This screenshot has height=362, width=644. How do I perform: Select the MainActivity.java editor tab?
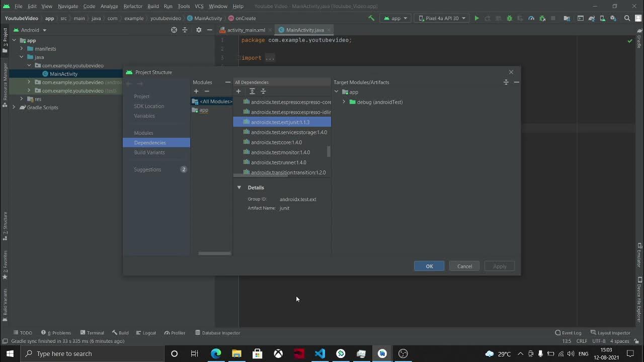point(304,30)
